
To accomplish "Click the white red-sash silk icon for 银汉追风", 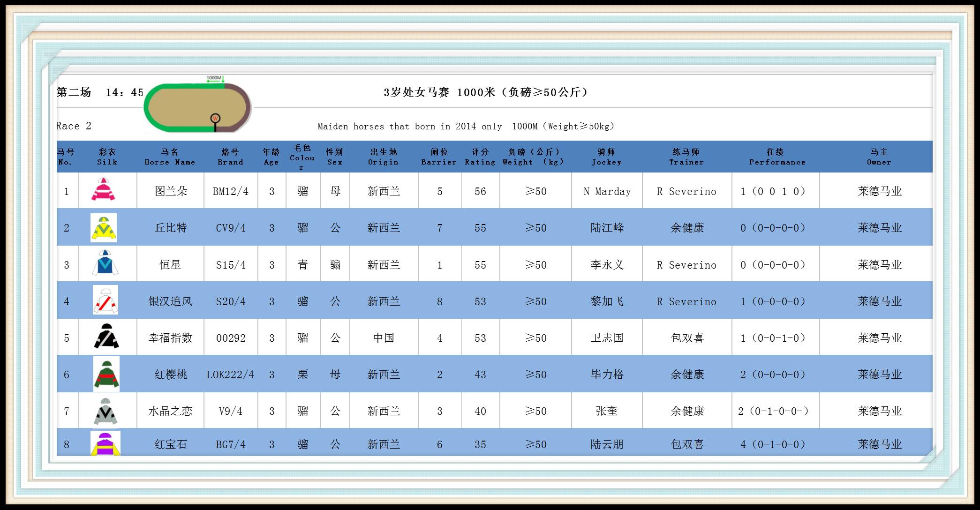I will point(105,300).
